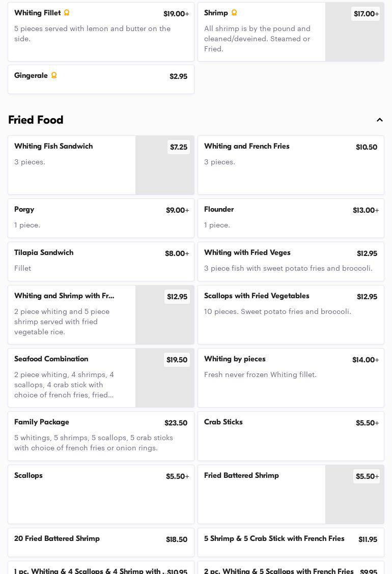Screen dimensions: 392x574
Task: Collapse the Fried Food section
Action: pyautogui.click(x=380, y=120)
